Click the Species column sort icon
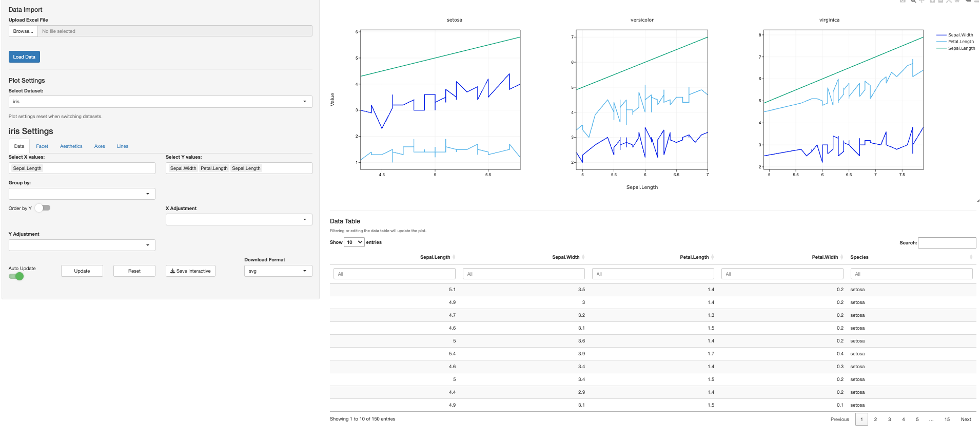The image size is (980, 439). pyautogui.click(x=971, y=257)
